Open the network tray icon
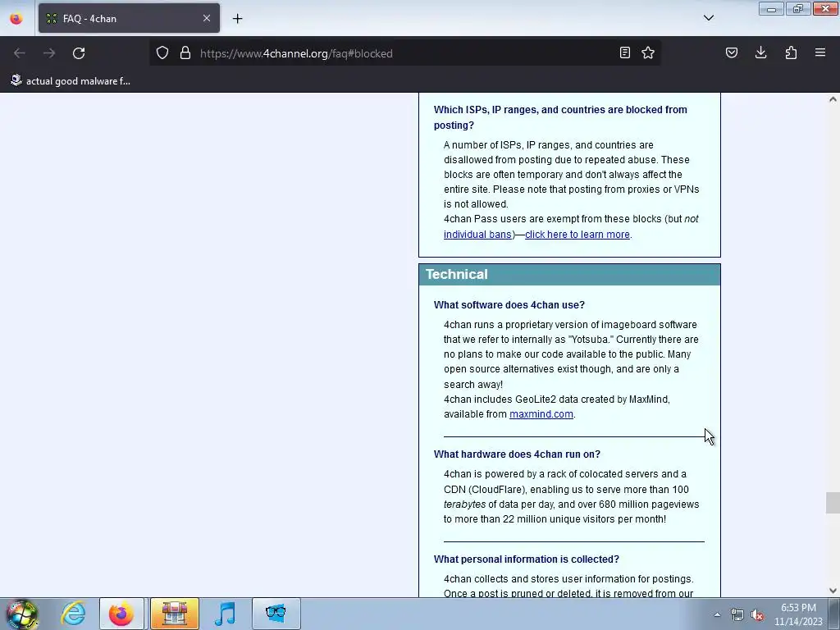Image resolution: width=840 pixels, height=630 pixels. [737, 615]
